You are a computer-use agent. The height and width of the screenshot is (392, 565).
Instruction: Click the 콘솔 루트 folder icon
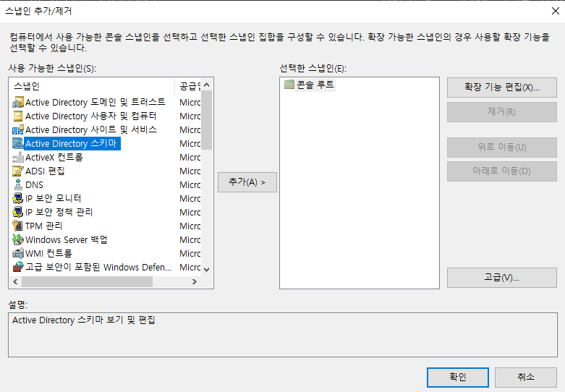click(289, 85)
